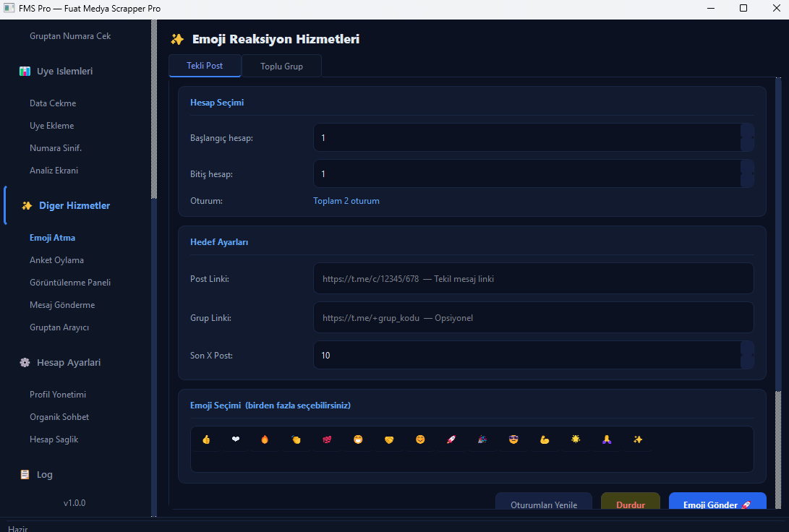Screen dimensions: 789x532
Task: Click the Hesap Ayarlari gear icon
Action: tap(25, 363)
